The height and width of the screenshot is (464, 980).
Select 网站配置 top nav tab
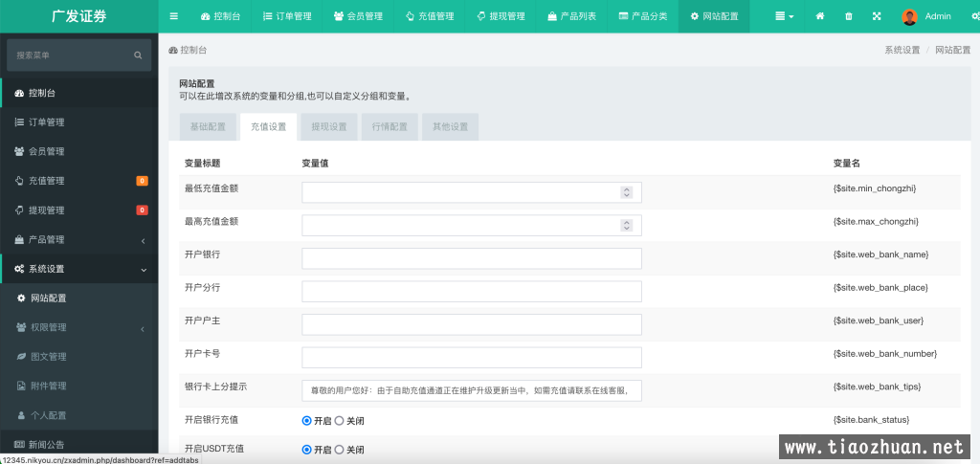tap(714, 16)
